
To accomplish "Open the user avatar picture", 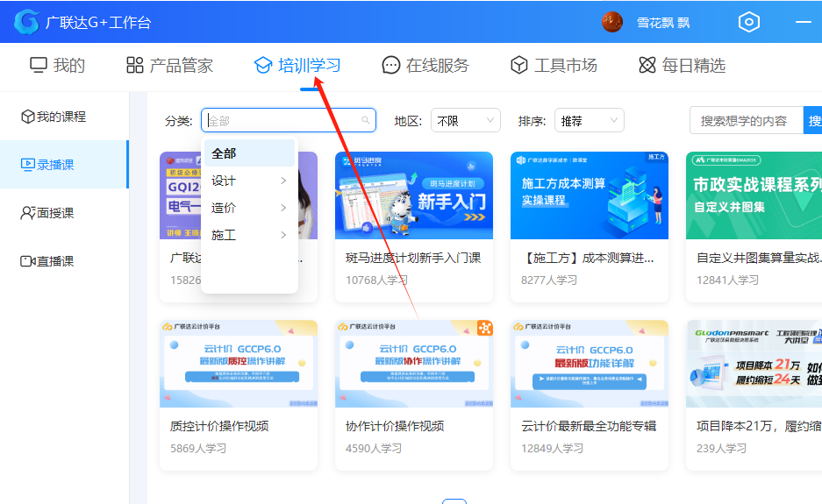I will pyautogui.click(x=611, y=22).
